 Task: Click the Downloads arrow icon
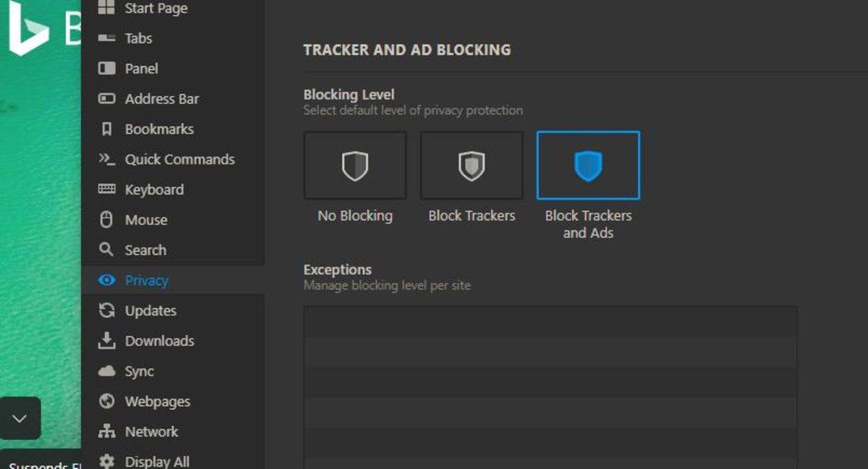tap(107, 341)
